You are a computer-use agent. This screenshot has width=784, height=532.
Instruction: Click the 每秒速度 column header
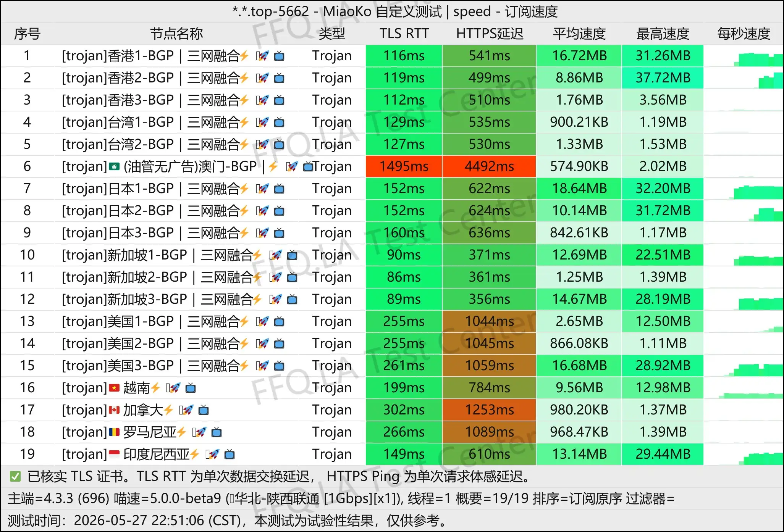[x=744, y=34]
